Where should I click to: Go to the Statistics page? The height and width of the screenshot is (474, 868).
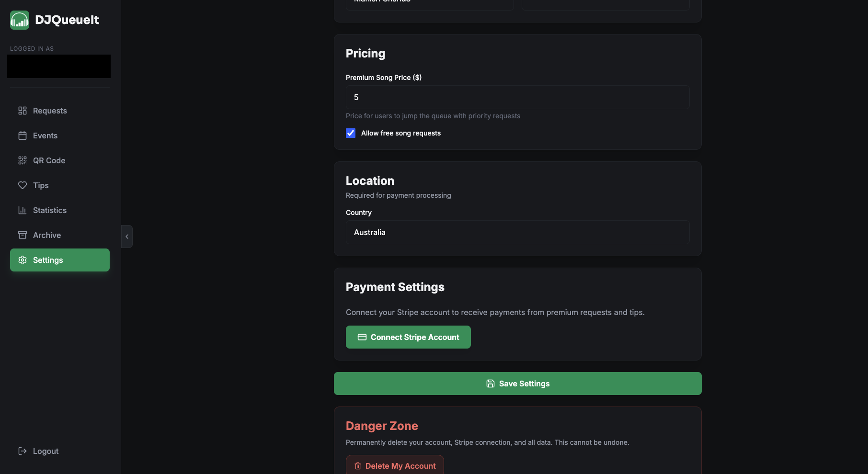50,210
